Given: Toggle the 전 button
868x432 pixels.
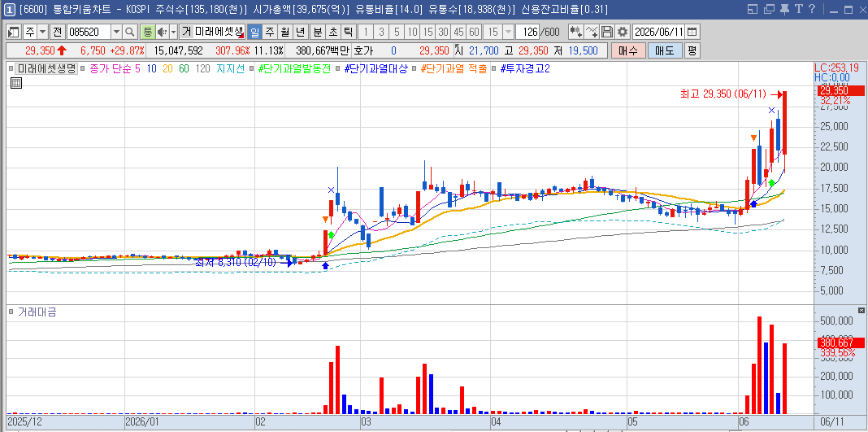Looking at the screenshot, I should point(57,32).
